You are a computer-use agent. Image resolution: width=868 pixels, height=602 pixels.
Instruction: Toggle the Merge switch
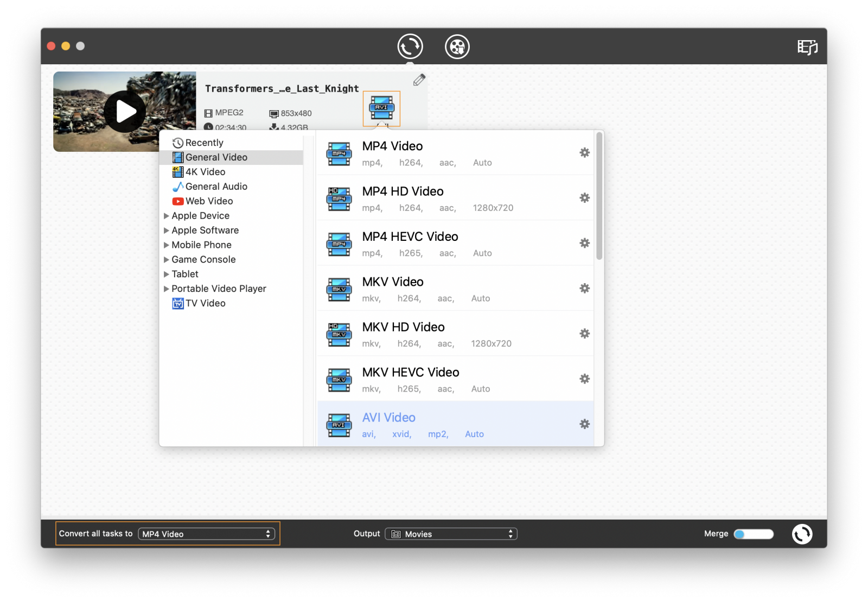pyautogui.click(x=754, y=534)
